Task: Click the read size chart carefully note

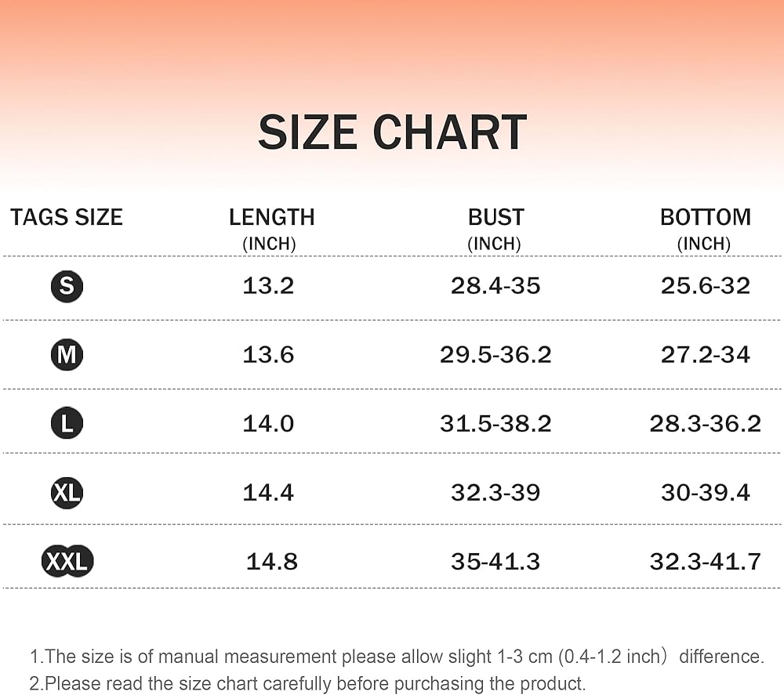Action: (307, 683)
